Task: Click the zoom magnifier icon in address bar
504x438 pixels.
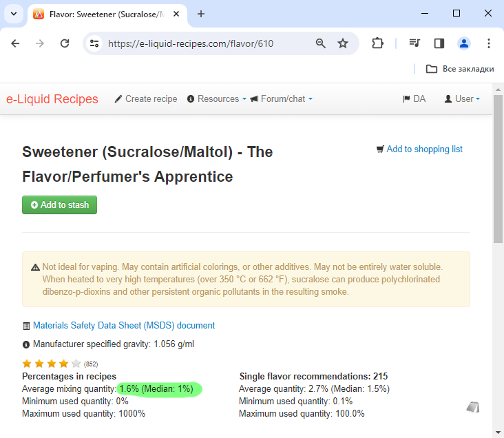Action: (320, 43)
